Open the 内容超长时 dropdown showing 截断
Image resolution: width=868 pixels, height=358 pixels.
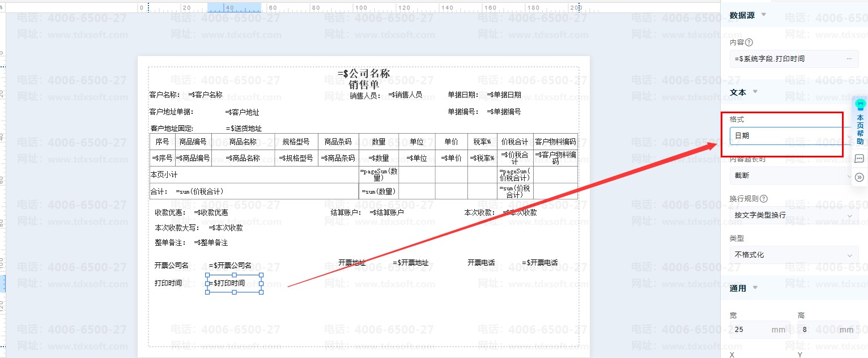click(x=793, y=176)
